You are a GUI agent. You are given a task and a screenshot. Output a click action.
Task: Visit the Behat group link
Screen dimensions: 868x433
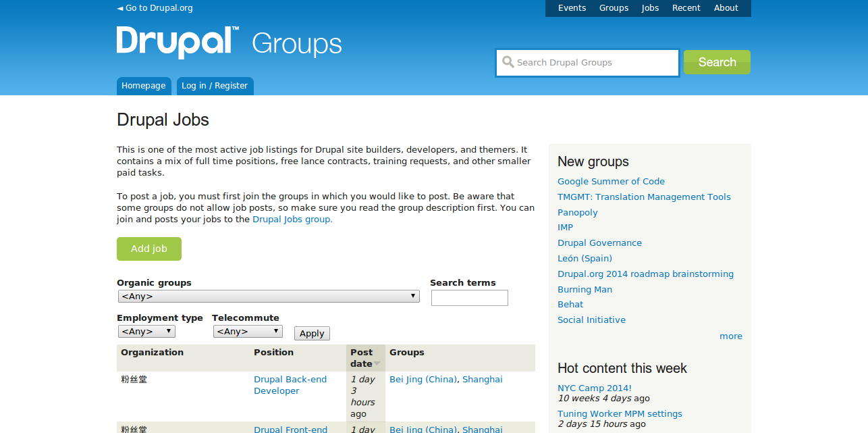click(x=570, y=305)
